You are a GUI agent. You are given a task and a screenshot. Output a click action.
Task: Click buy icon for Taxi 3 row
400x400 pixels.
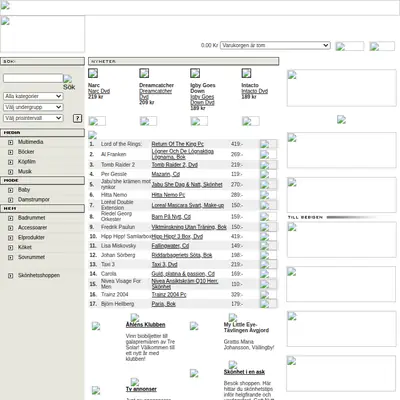point(268,264)
